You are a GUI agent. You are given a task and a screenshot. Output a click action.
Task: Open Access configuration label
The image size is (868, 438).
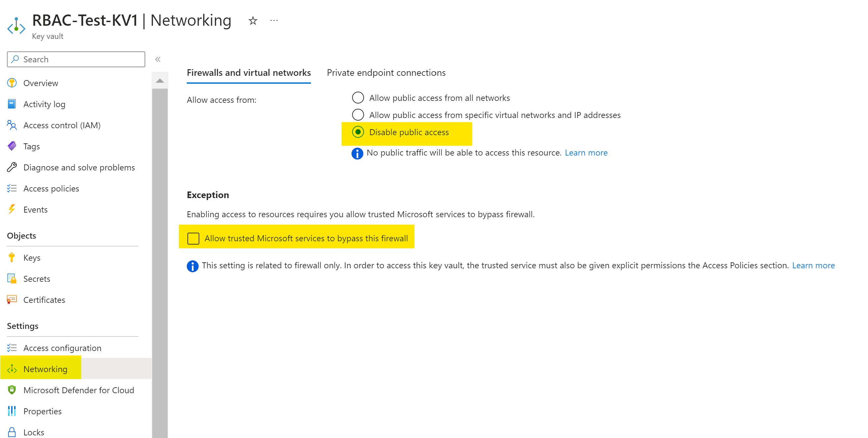pos(62,348)
